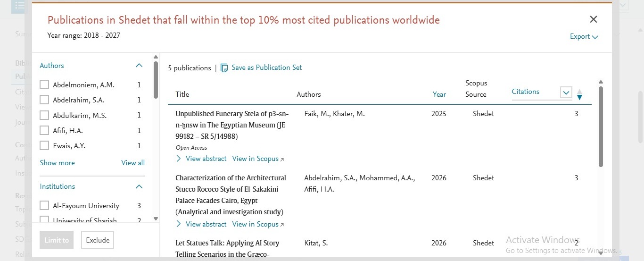Screen dimensions: 644x261
Task: Click the filter panel scrollbar thumb
Action: tap(156, 80)
